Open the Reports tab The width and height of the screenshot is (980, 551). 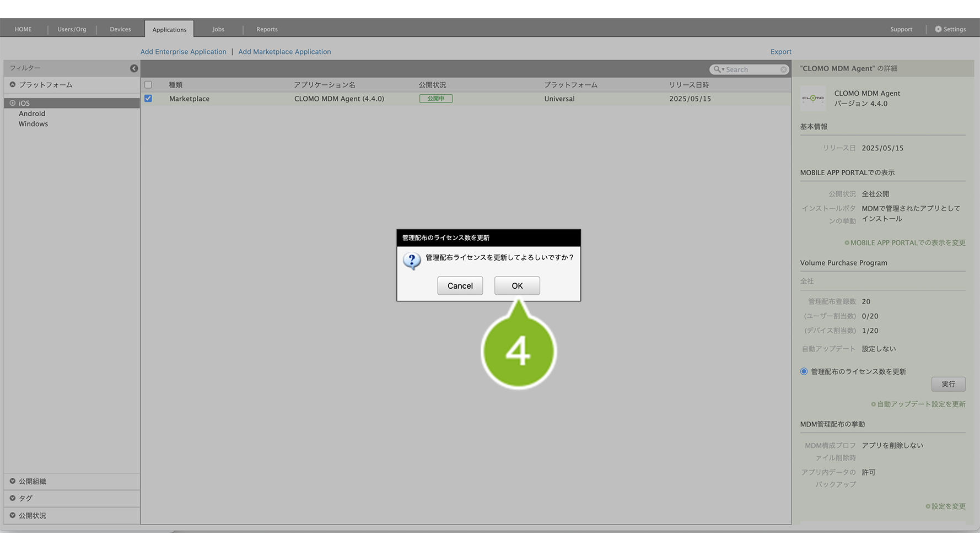[x=267, y=29]
